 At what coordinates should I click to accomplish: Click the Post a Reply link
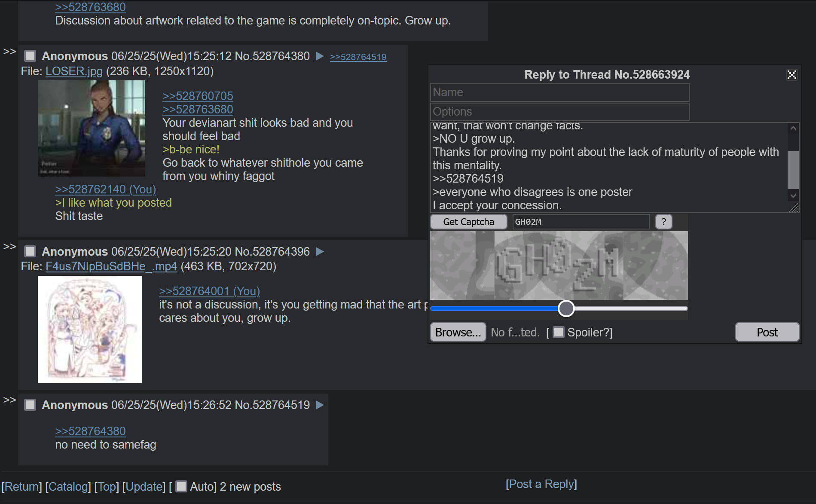point(541,484)
